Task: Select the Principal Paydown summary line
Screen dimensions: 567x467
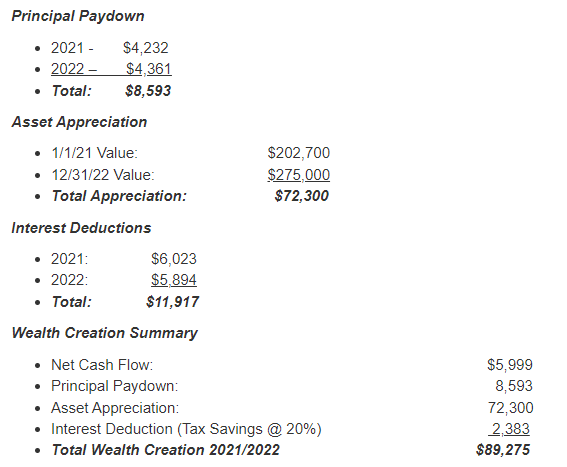Action: (x=292, y=386)
